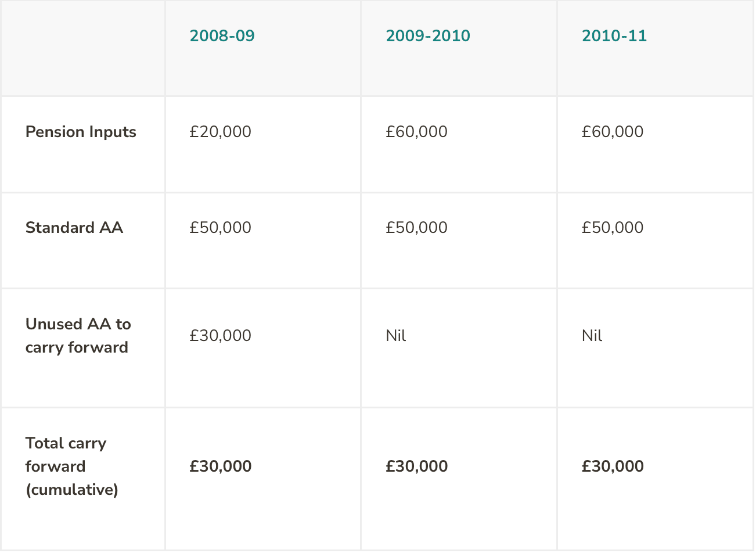
Task: Click the Nil value under 2010-11
Action: 592,336
